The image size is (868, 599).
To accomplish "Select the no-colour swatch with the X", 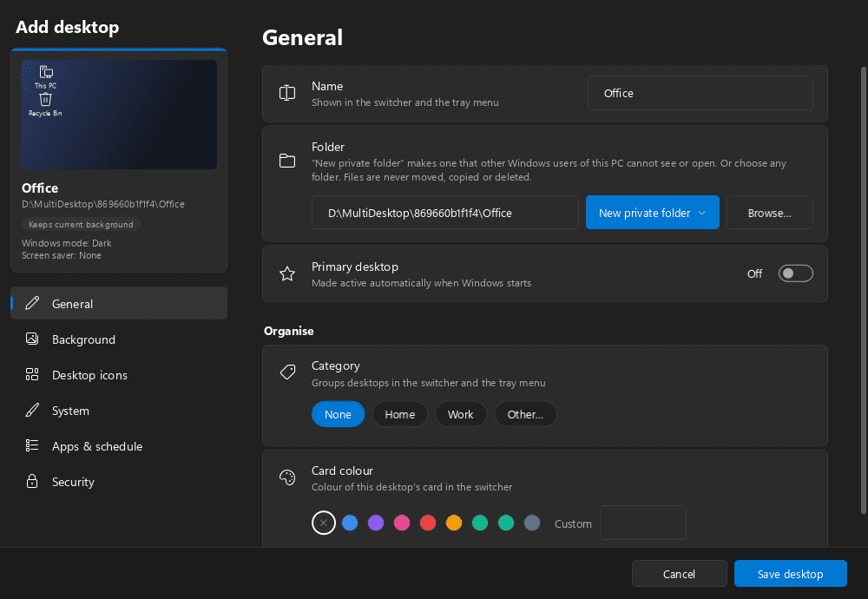I will click(x=324, y=523).
